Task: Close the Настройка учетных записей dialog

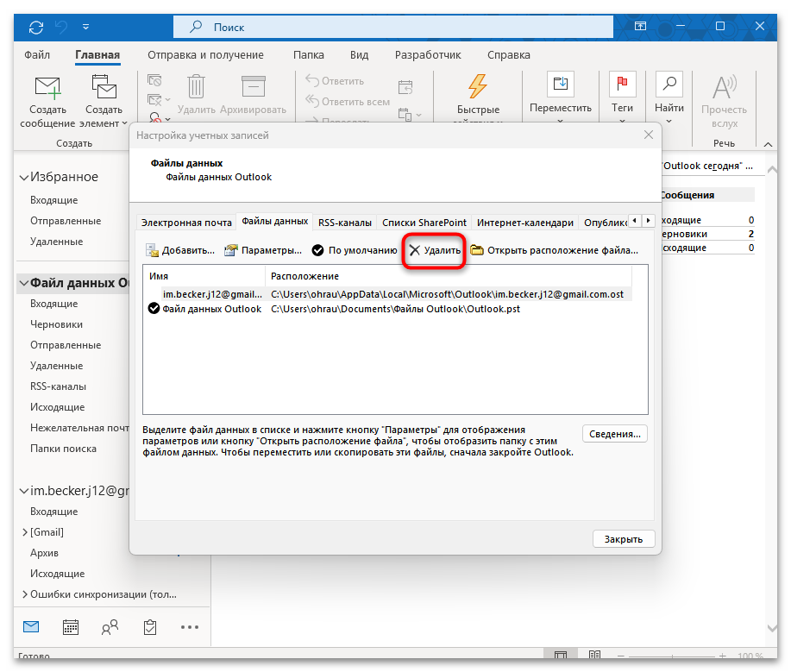Action: pyautogui.click(x=648, y=135)
